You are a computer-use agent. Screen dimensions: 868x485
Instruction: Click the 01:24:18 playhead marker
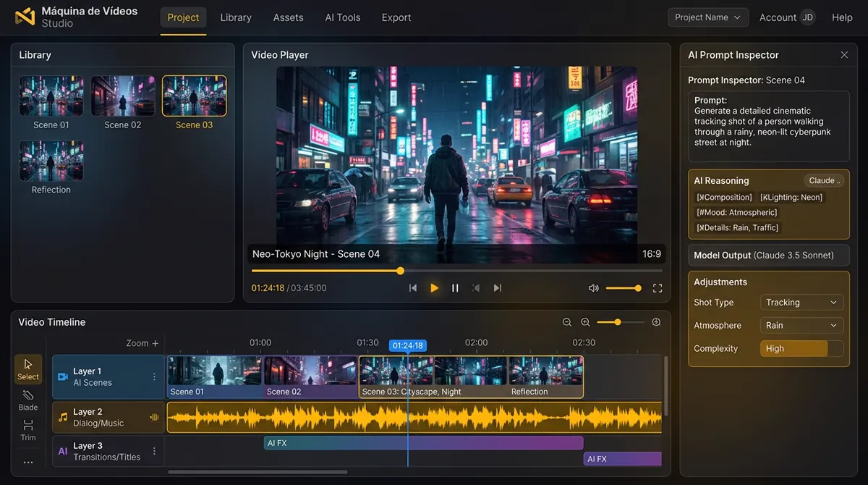pos(407,345)
